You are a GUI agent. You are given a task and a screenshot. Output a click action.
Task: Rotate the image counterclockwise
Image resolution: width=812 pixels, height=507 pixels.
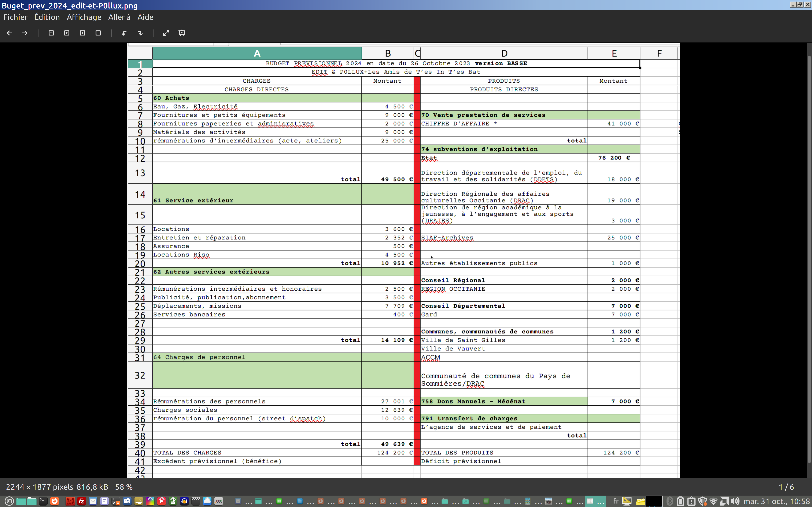[124, 33]
